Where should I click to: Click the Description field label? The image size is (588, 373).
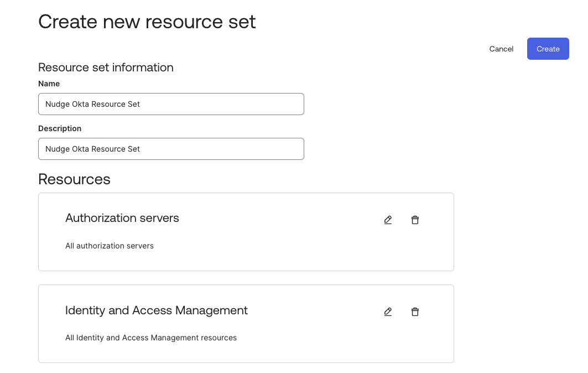(x=60, y=128)
